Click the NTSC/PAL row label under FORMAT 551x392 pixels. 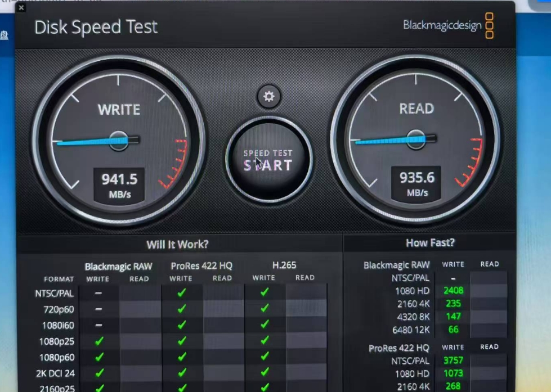[55, 294]
